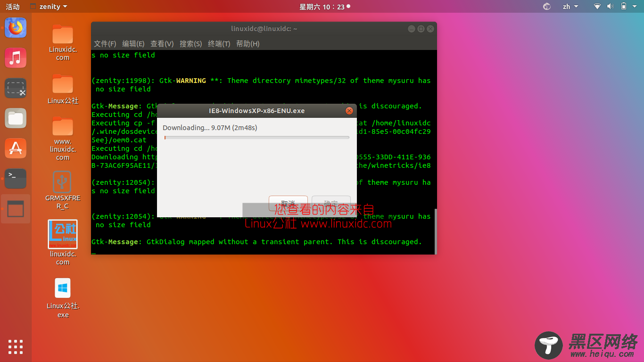
Task: Click the IE8-WindowsXP-x86-ENU.exe dialog title
Action: coord(257,111)
